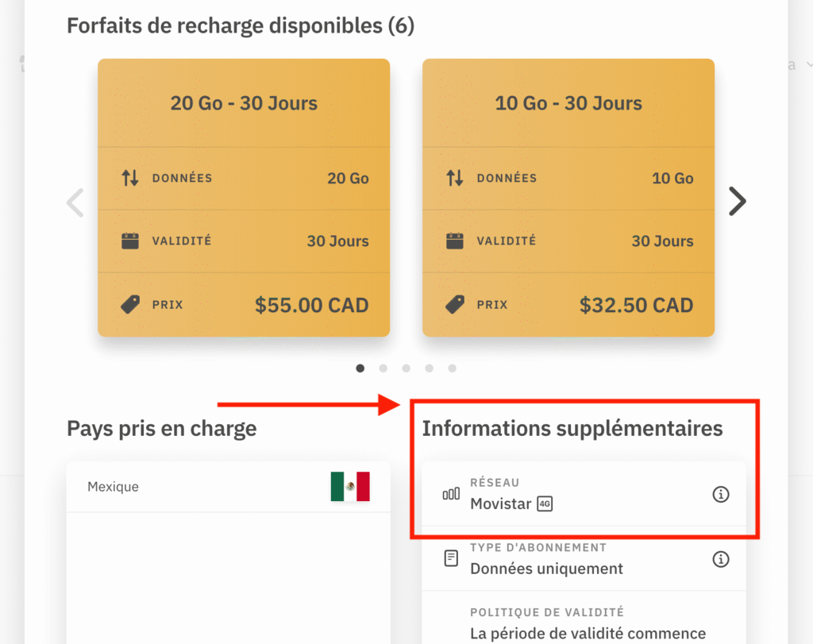This screenshot has height=644, width=813.
Task: Open the info tooltip beside Type d'abonnement
Action: [x=721, y=559]
